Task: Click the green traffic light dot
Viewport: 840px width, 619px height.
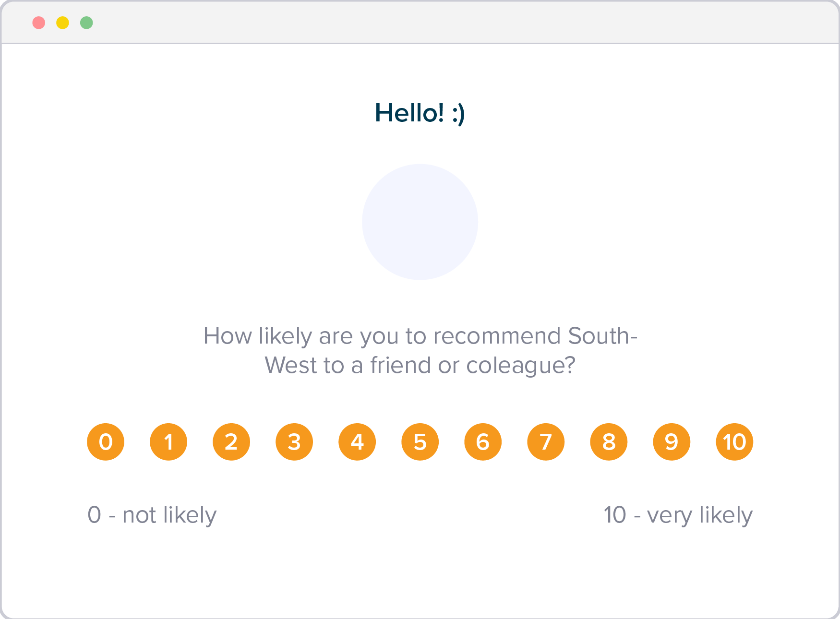Action: [x=86, y=22]
